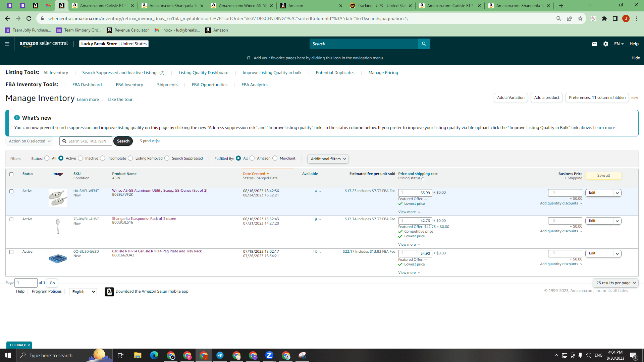The height and width of the screenshot is (362, 644).
Task: Open File Explorer from the taskbar
Action: [x=138, y=355]
